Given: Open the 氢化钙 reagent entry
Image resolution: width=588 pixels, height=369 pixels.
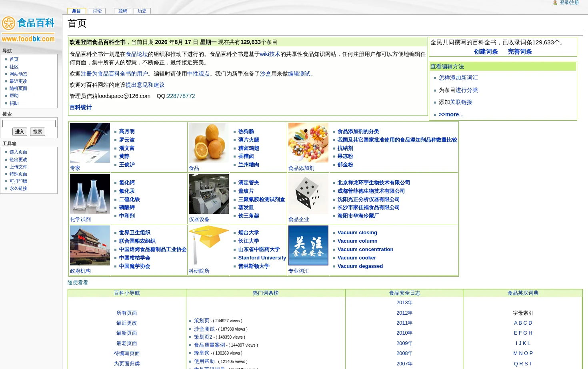Looking at the screenshot, I should coord(127,182).
